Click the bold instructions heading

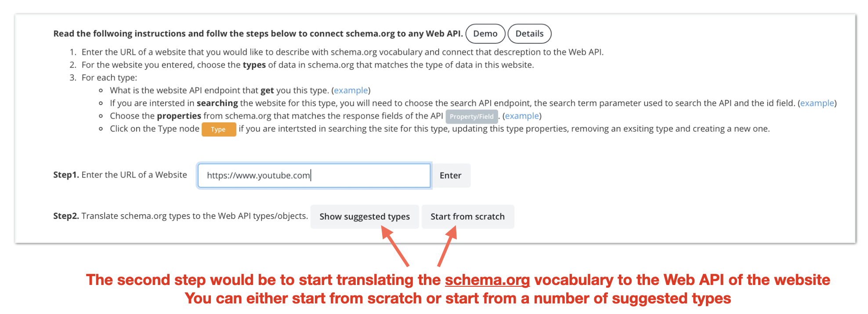(x=258, y=34)
